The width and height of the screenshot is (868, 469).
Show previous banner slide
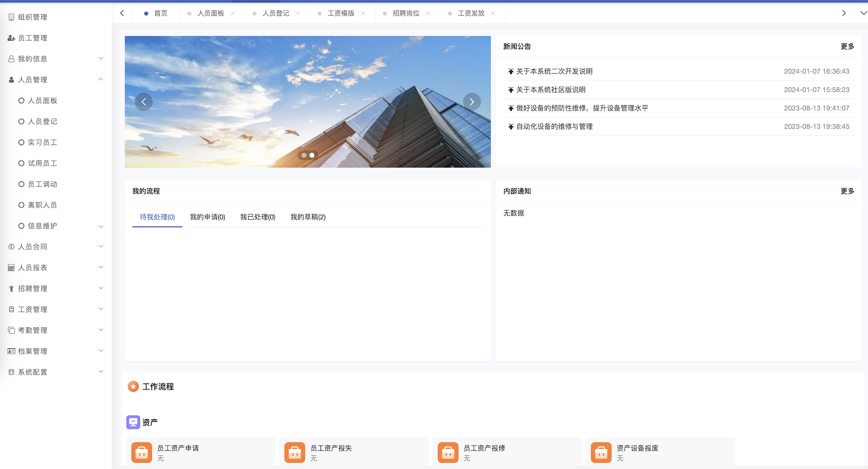point(144,102)
